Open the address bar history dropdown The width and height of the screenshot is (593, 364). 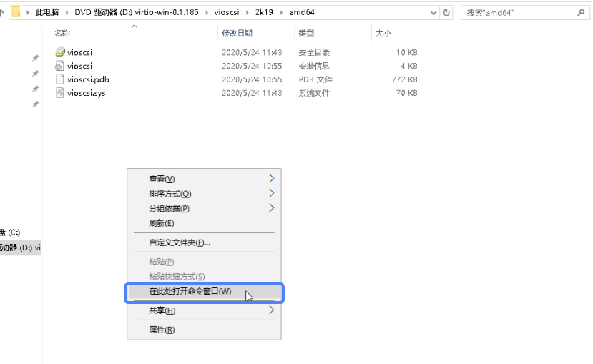[x=433, y=13]
